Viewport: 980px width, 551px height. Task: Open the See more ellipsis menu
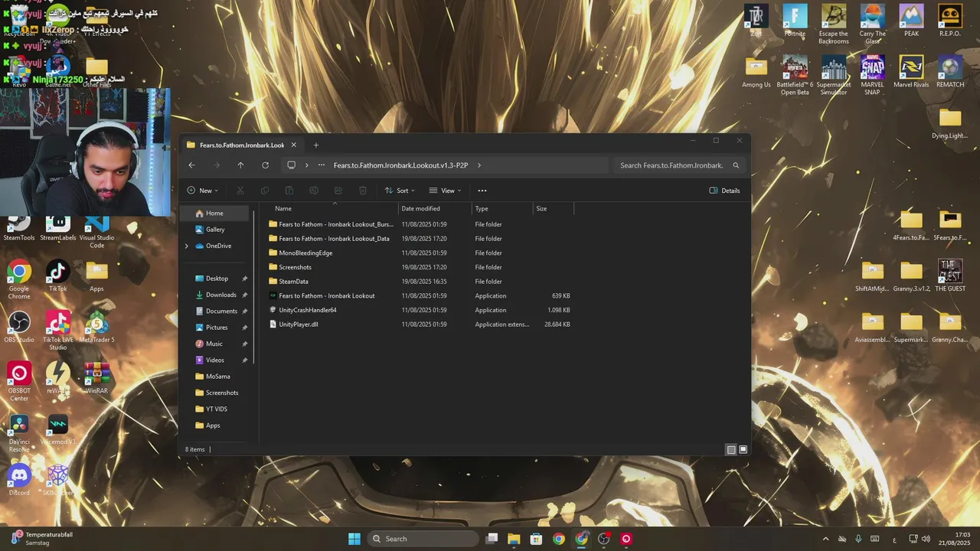(x=482, y=191)
